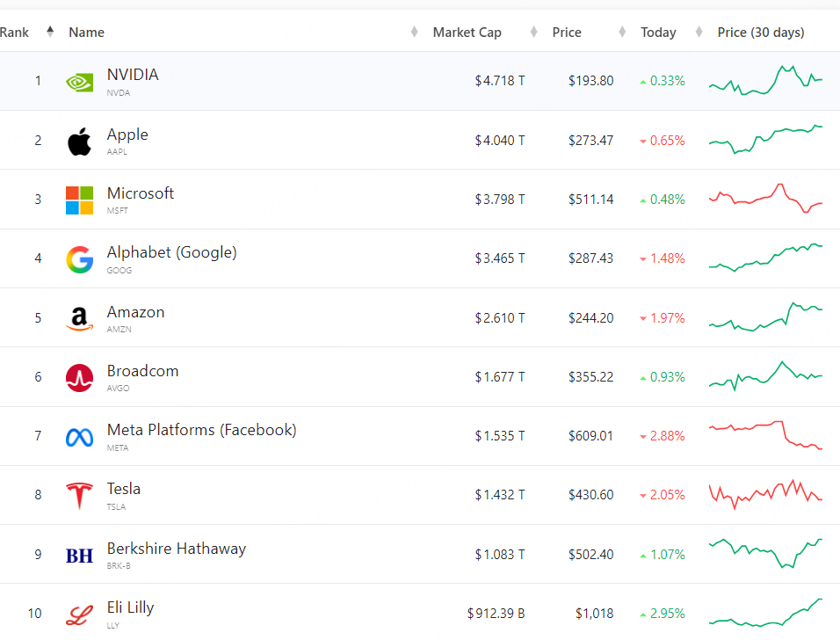Click the Microsoft logo icon
This screenshot has width=840, height=640.
point(79,200)
